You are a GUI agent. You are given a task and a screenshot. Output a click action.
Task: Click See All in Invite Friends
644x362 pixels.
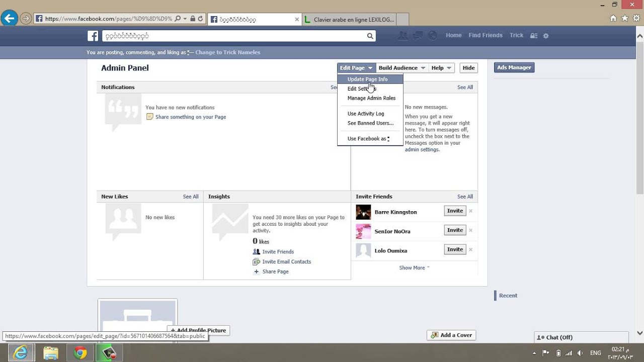pyautogui.click(x=465, y=197)
